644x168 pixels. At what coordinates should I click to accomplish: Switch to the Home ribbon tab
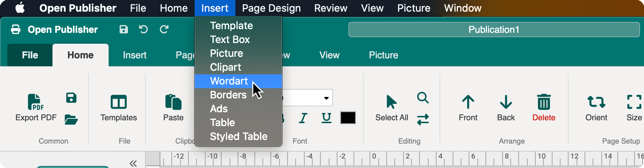pyautogui.click(x=81, y=55)
